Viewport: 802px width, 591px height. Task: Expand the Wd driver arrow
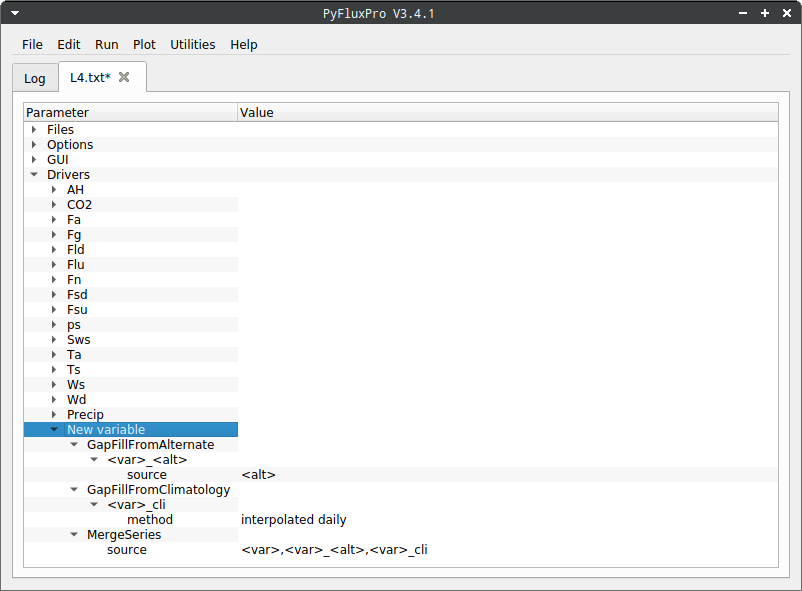54,400
